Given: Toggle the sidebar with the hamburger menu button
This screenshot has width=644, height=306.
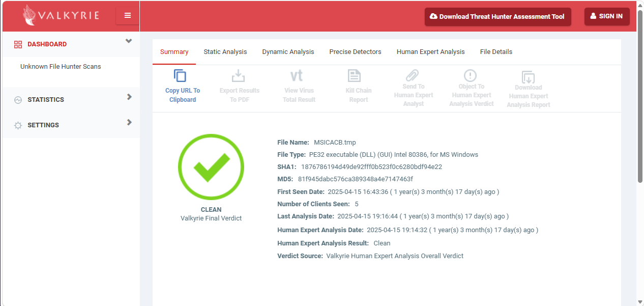Looking at the screenshot, I should tap(128, 16).
